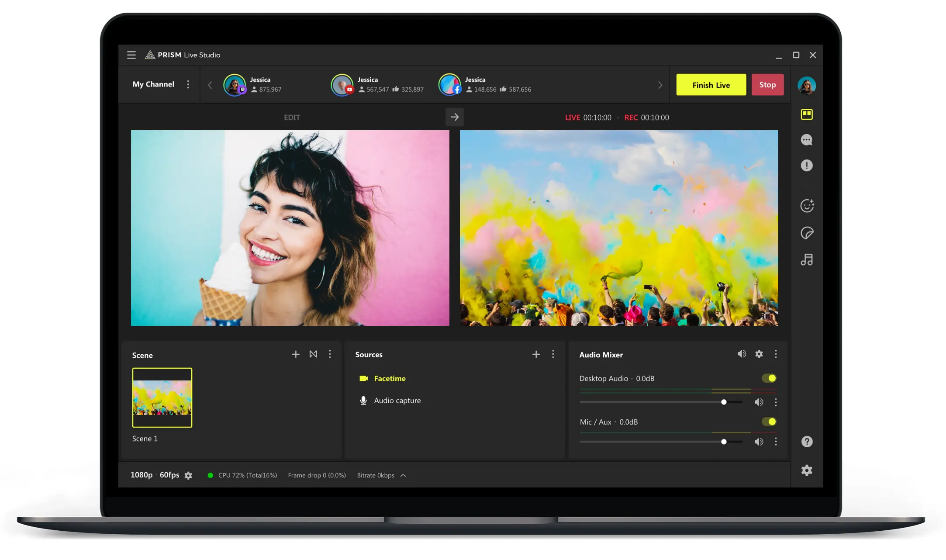Open Audio Mixer advanced settings gear
The image size is (946, 560).
(x=759, y=354)
